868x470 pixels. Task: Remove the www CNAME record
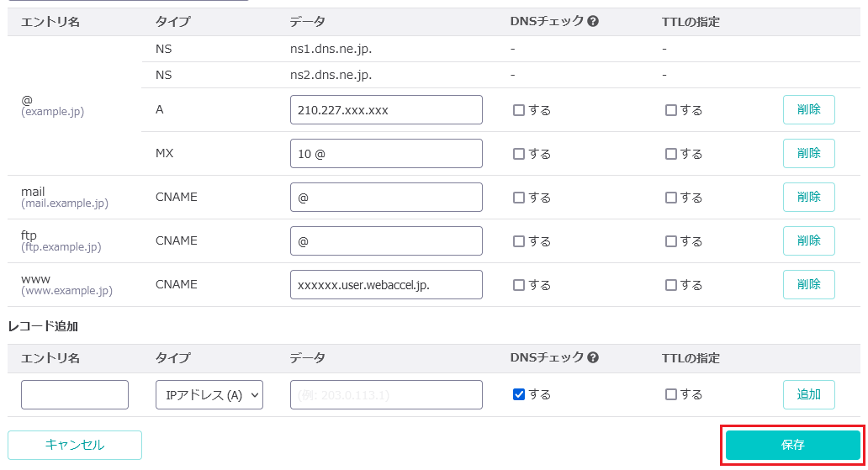[809, 284]
